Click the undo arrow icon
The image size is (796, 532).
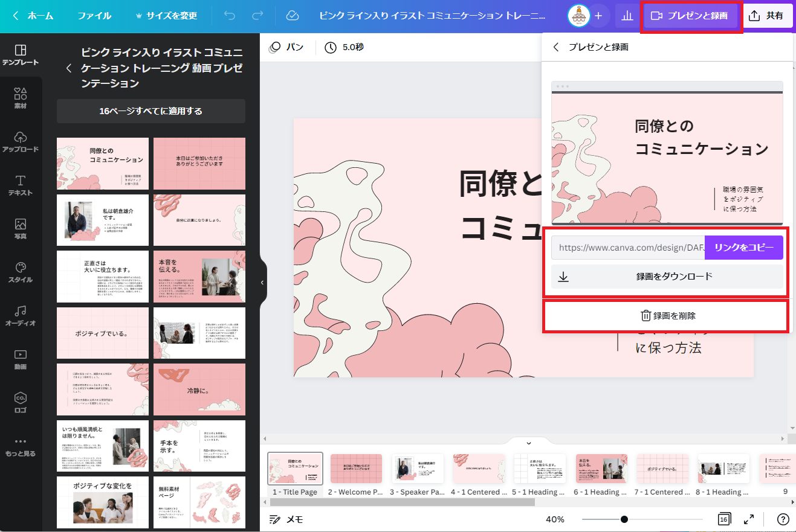pos(229,16)
